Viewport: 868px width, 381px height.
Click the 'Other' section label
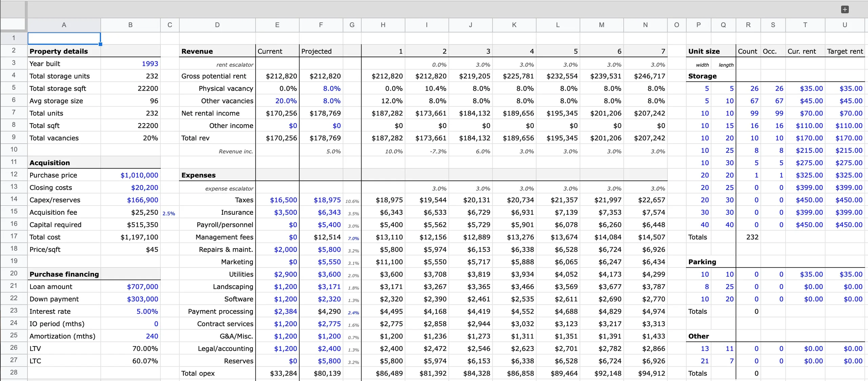[x=698, y=336]
